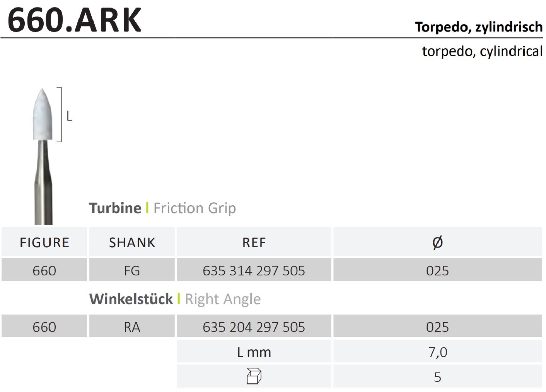Viewport: 546px width, 392px height.
Task: Click the L length marker beside the polisher
Action: (69, 117)
